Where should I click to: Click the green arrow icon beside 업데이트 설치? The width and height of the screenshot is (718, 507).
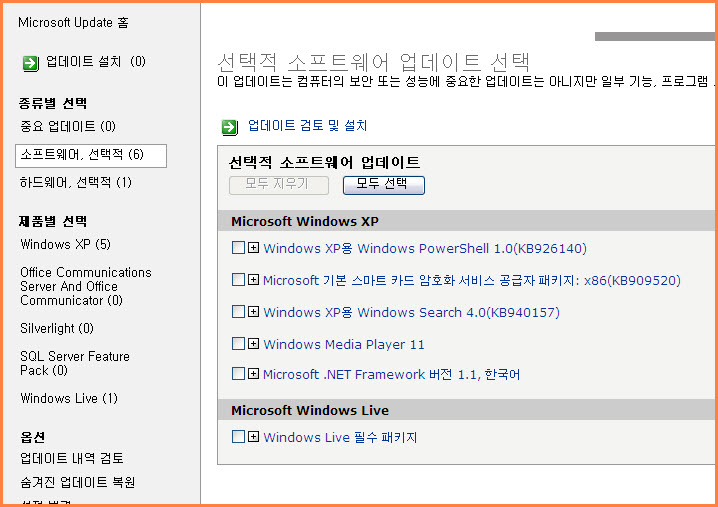pyautogui.click(x=31, y=63)
